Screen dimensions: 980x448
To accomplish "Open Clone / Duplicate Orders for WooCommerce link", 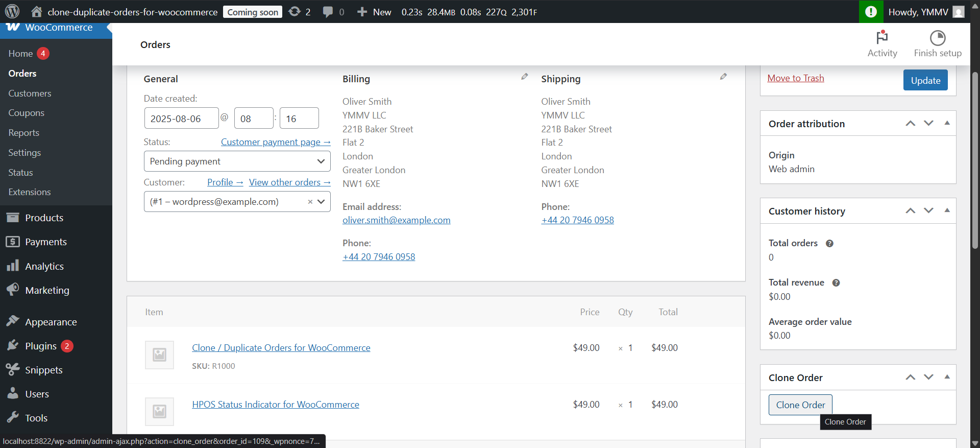I will [281, 348].
